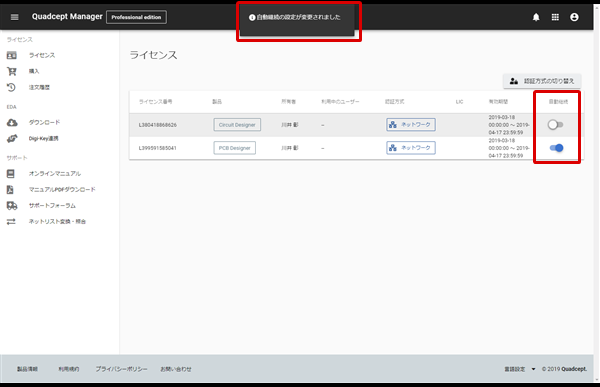
Task: Open the apps grid menu
Action: tap(555, 17)
